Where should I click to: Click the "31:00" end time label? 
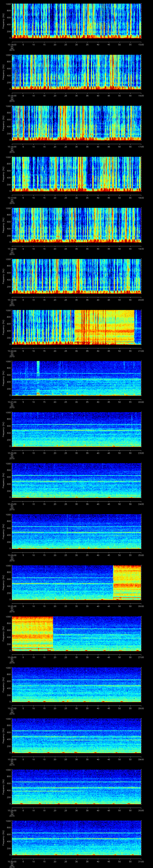[x=141, y=861]
